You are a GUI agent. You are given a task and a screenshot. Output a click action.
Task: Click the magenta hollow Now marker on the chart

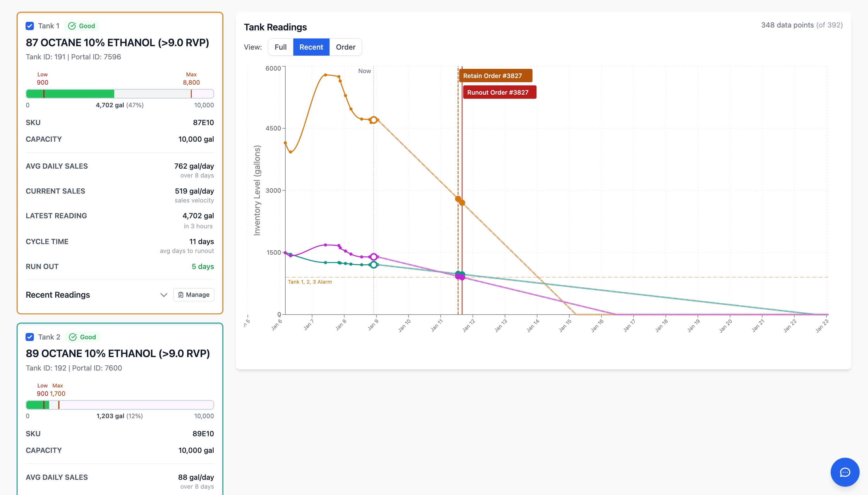(374, 257)
